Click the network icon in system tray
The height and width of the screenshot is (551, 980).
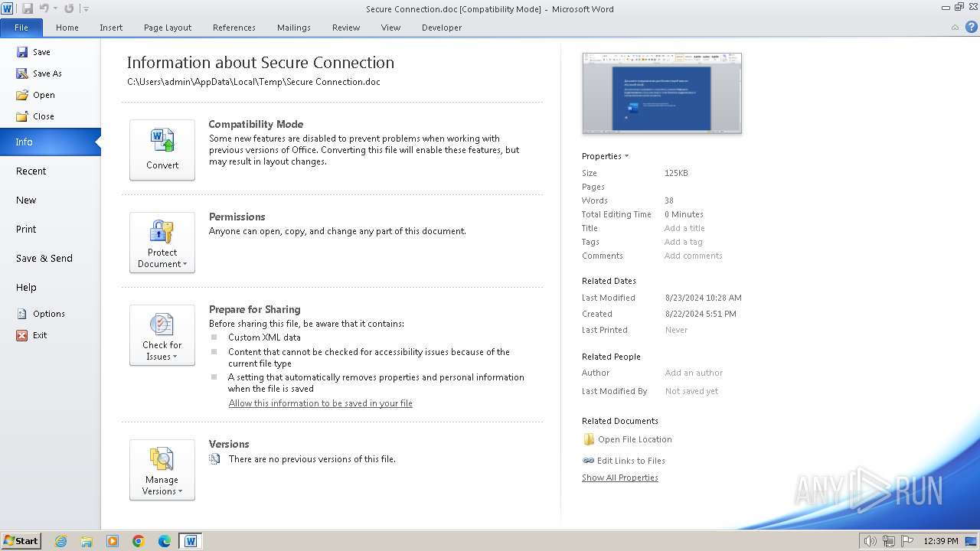click(x=890, y=541)
